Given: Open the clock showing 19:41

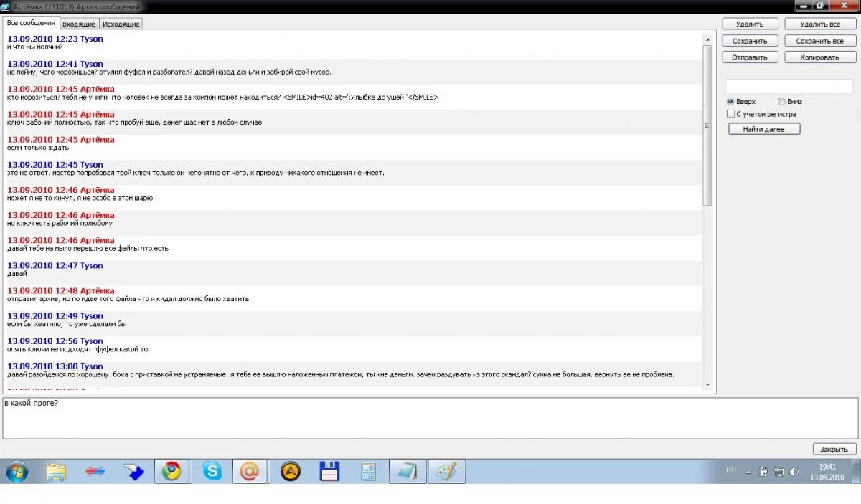Looking at the screenshot, I should tap(827, 467).
